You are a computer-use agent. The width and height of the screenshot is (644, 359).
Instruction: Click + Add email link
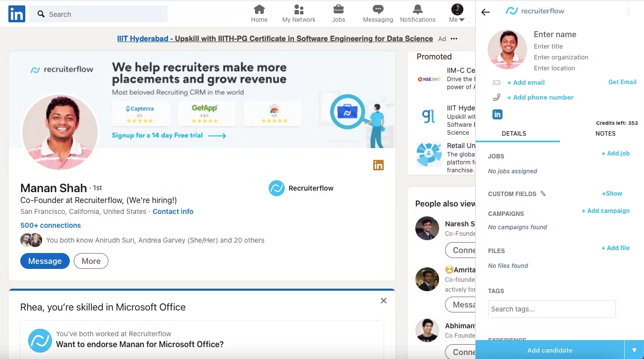pos(526,82)
